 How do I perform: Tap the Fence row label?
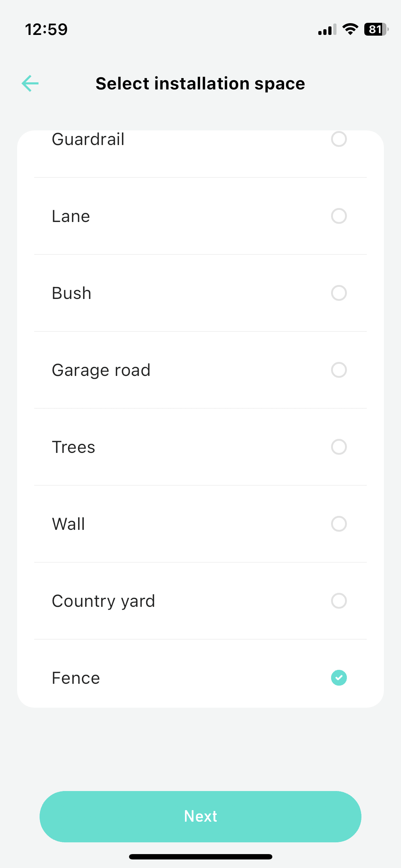point(76,678)
